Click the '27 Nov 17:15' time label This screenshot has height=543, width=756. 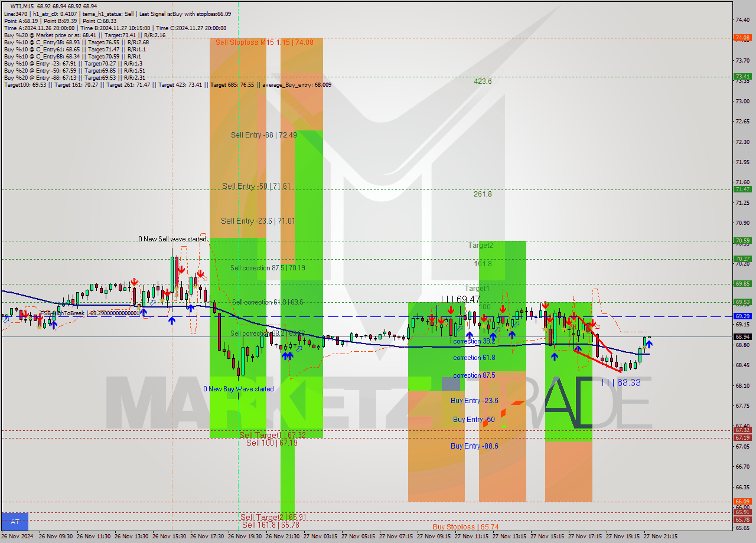[x=585, y=537]
